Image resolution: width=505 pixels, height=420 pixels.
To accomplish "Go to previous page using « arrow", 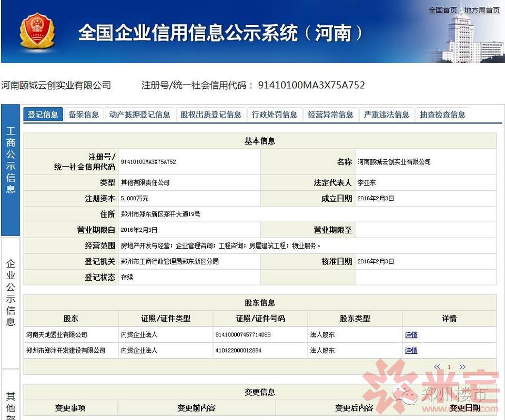I will tap(437, 366).
